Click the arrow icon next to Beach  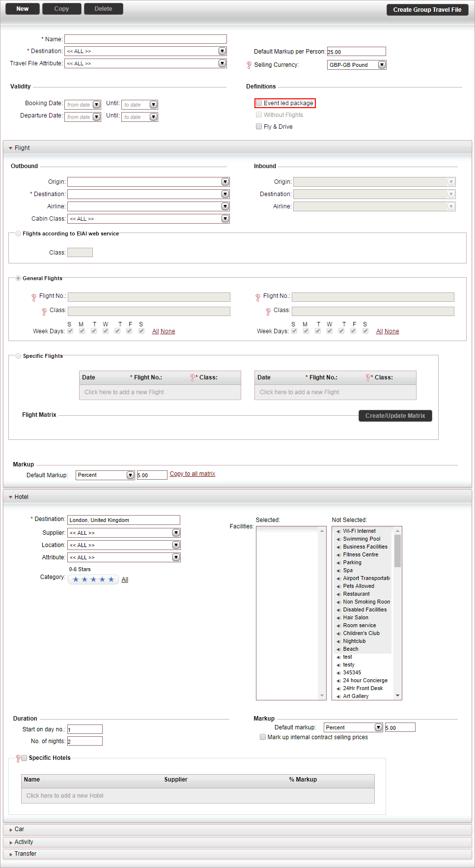pos(338,649)
